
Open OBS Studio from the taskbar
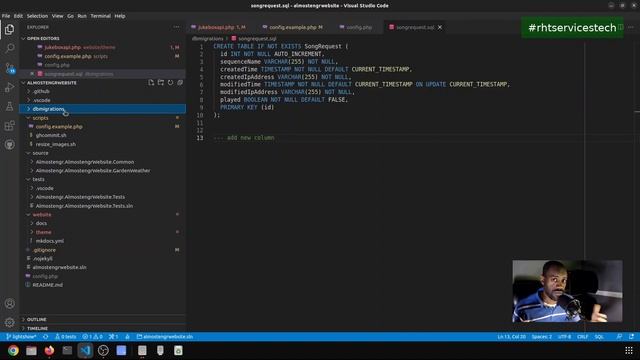pos(103,351)
